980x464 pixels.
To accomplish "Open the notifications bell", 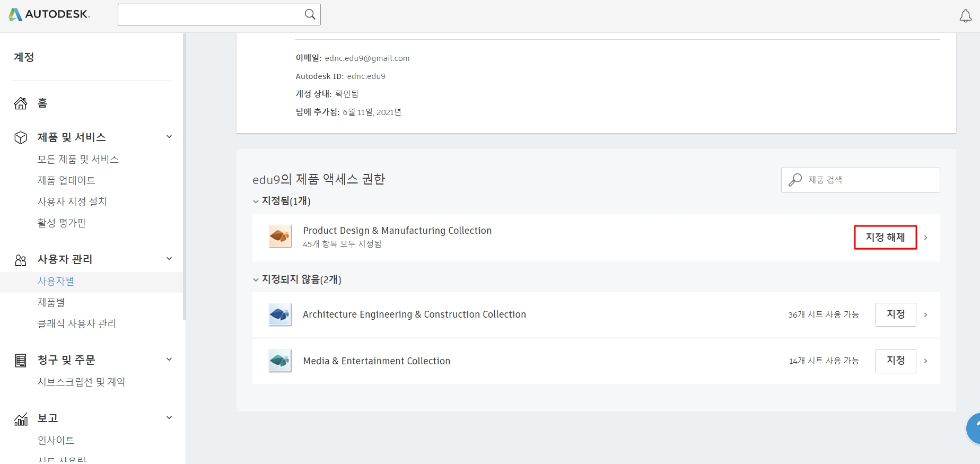I will (x=966, y=16).
